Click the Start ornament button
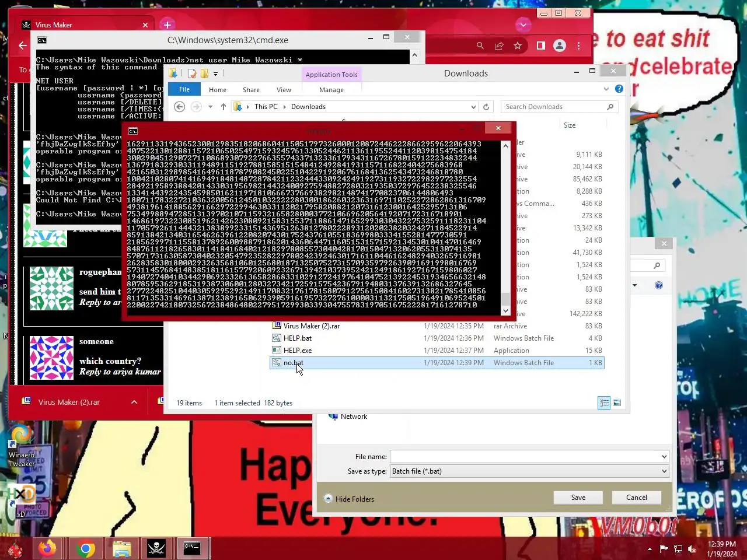The width and height of the screenshot is (747, 560). [14, 549]
